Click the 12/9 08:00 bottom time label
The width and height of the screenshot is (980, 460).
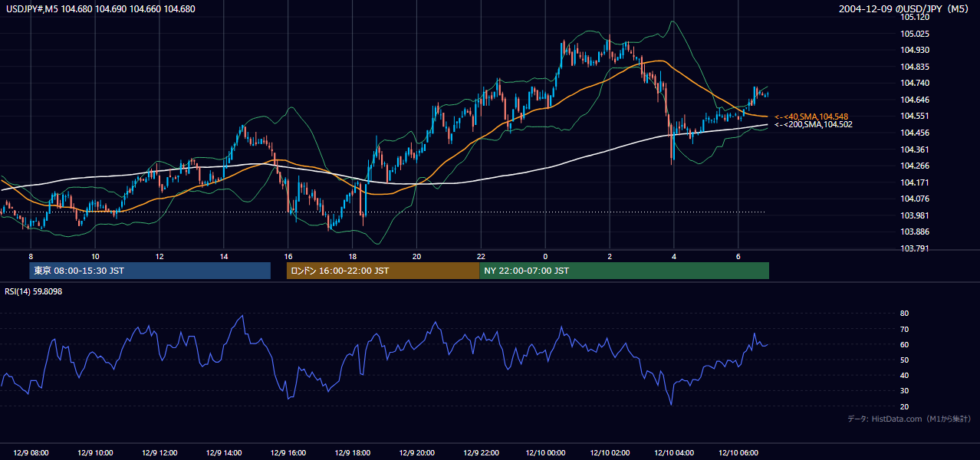[31, 453]
